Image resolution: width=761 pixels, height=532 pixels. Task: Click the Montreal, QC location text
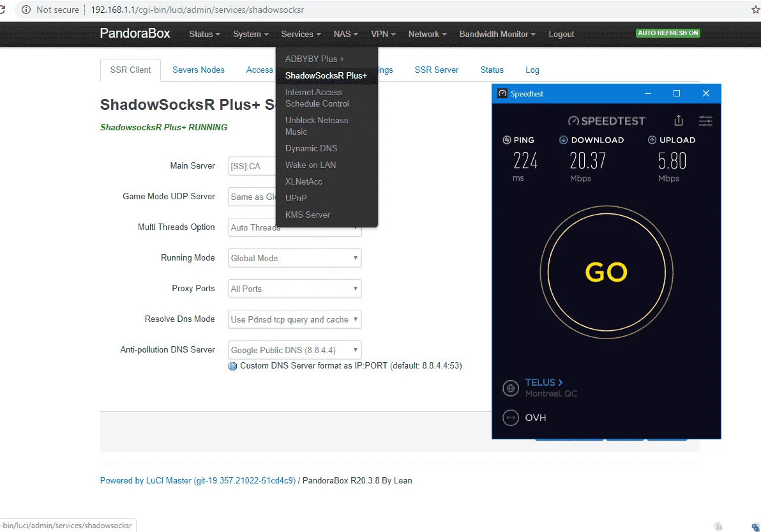click(552, 393)
